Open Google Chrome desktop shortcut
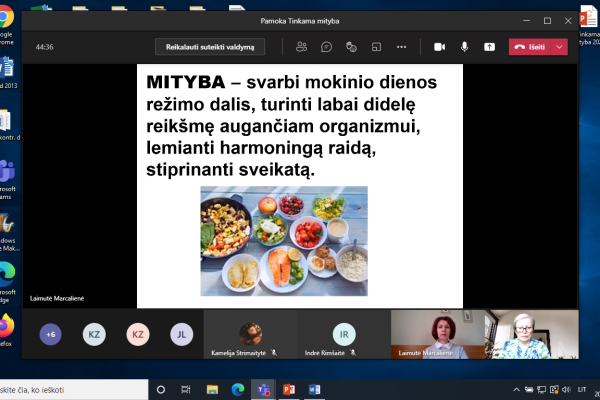Image resolution: width=600 pixels, height=400 pixels. click(x=7, y=25)
